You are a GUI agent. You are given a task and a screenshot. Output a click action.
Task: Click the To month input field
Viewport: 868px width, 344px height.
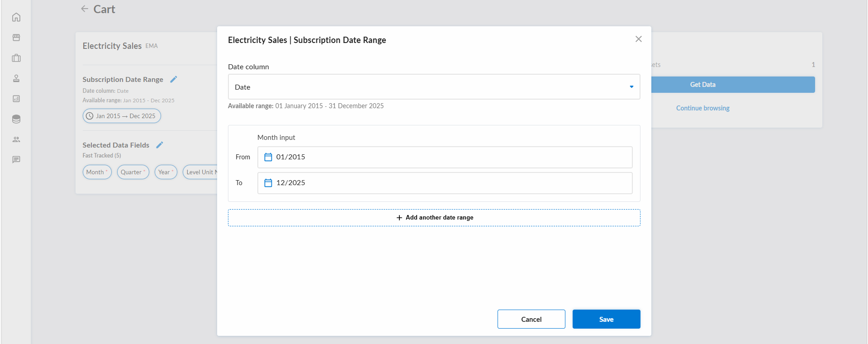coord(445,183)
